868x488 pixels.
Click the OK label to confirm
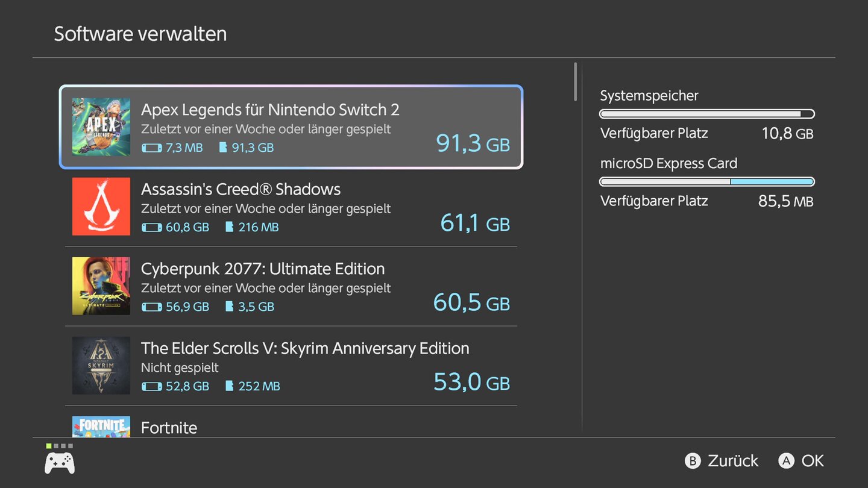coord(812,461)
